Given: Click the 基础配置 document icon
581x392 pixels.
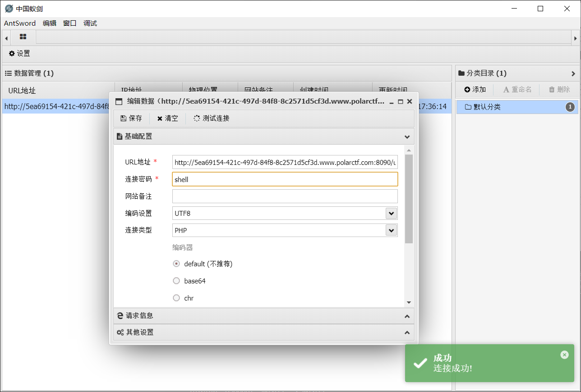Looking at the screenshot, I should (x=120, y=137).
